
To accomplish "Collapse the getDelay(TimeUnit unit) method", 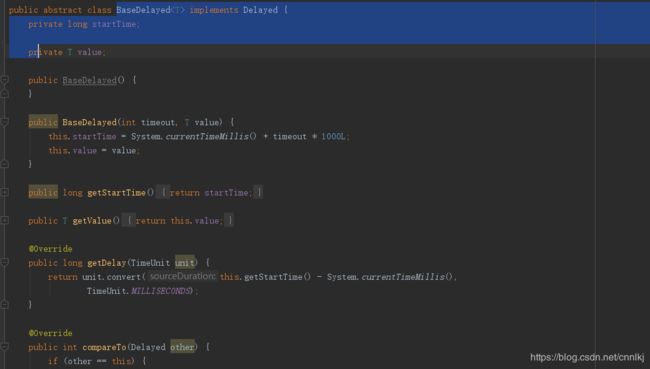I will [5, 262].
